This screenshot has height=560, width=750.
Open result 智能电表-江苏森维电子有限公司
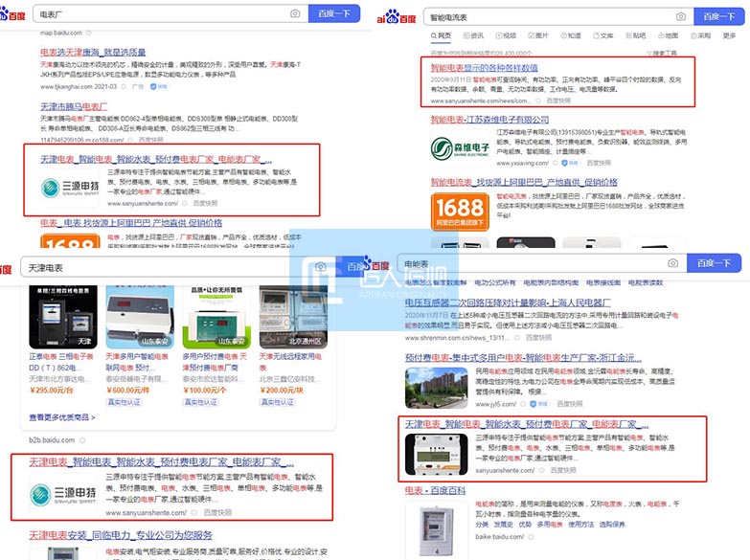click(x=489, y=120)
